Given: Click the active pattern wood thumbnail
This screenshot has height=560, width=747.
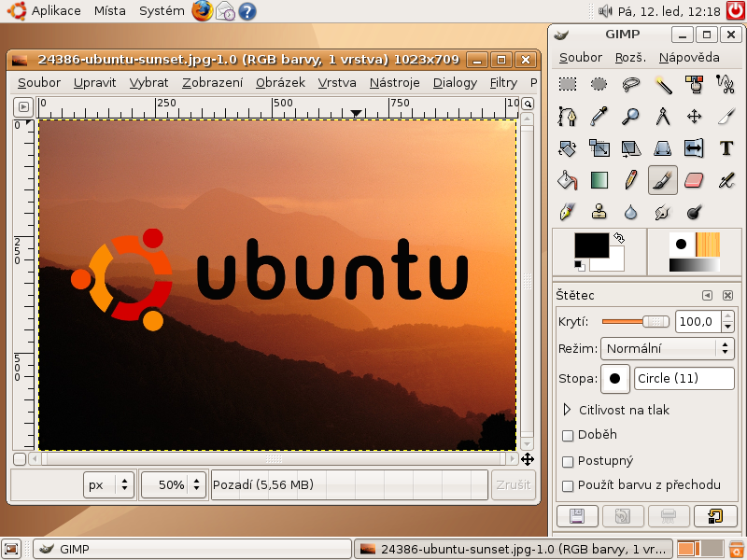Looking at the screenshot, I should tap(708, 245).
